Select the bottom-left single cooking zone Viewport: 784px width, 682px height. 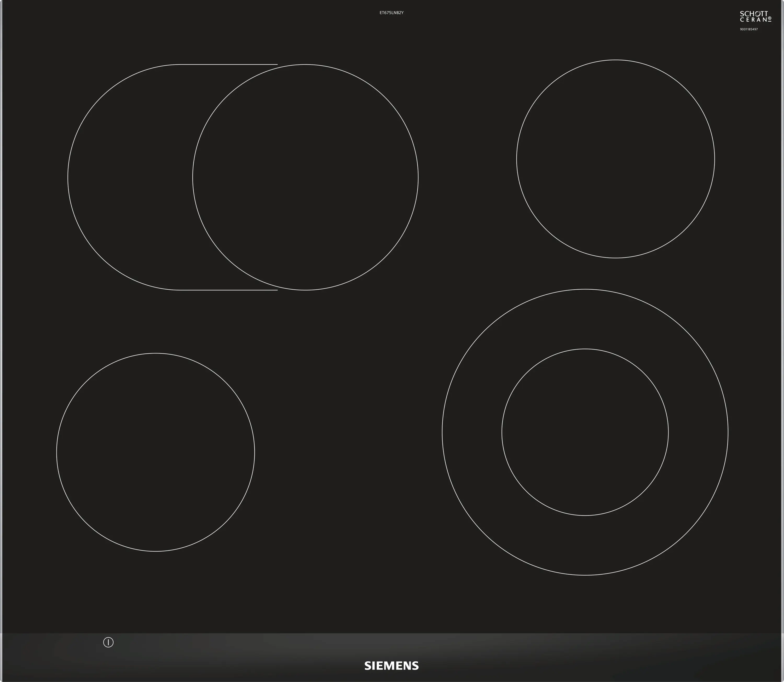click(155, 452)
